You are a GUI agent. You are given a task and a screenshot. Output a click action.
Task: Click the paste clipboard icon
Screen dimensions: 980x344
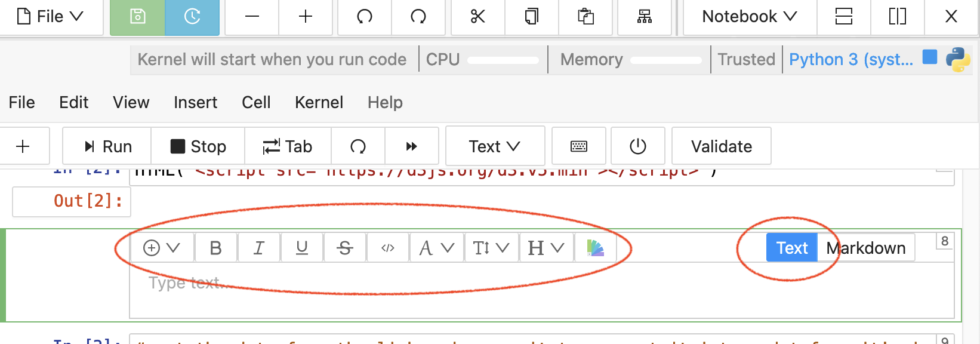coord(585,17)
